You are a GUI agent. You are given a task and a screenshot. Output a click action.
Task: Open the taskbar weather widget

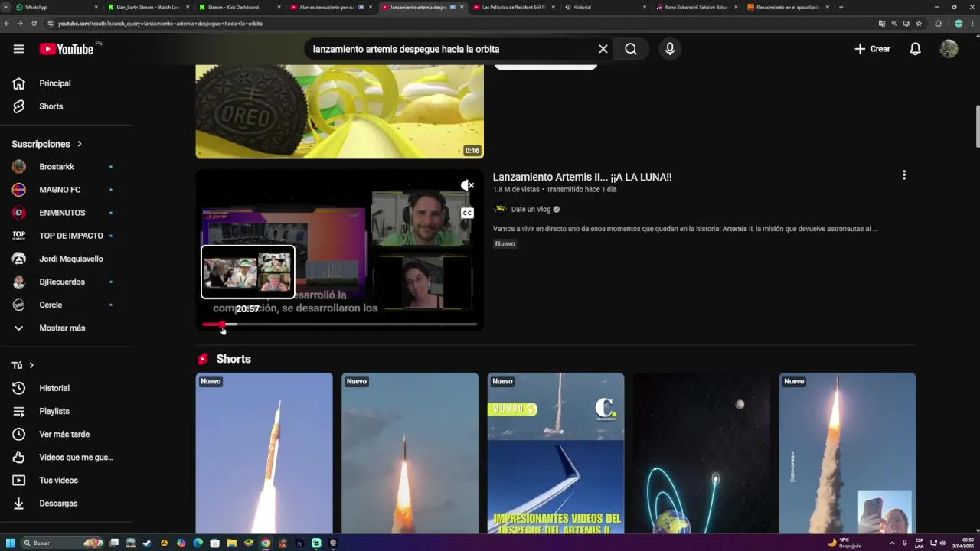point(845,543)
